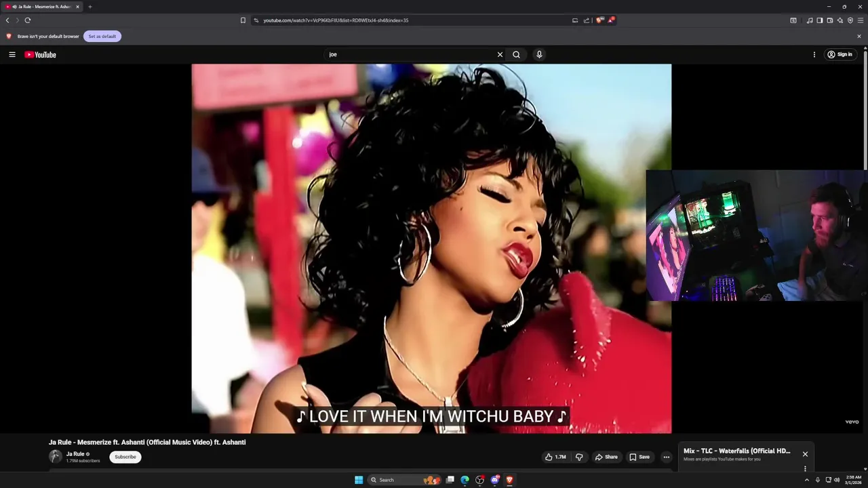868x488 pixels.
Task: Share the Mesmerize video
Action: tap(606, 457)
